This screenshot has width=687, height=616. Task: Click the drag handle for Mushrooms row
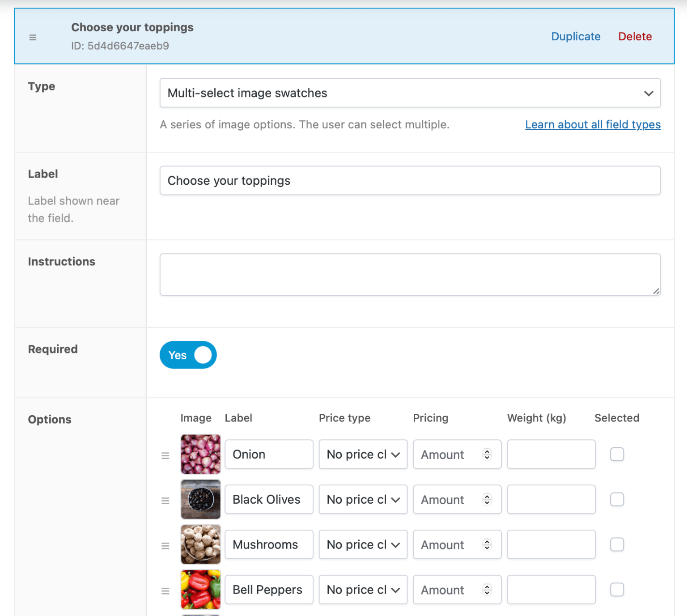click(165, 545)
